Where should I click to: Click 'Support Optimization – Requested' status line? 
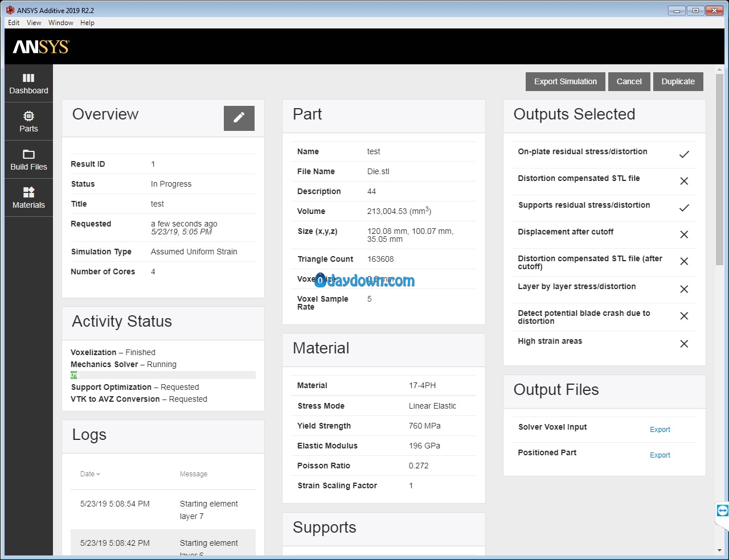tap(135, 387)
